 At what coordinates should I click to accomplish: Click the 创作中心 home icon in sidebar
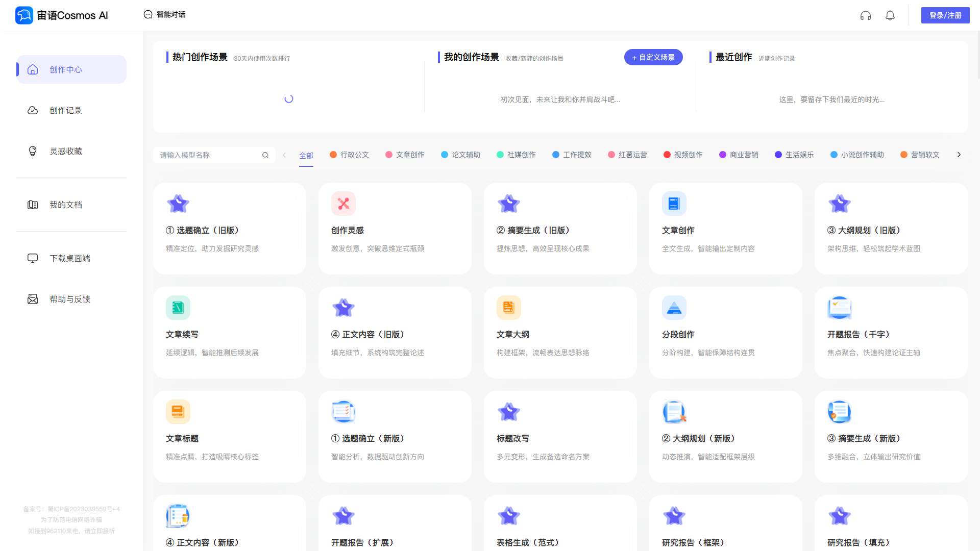[33, 69]
